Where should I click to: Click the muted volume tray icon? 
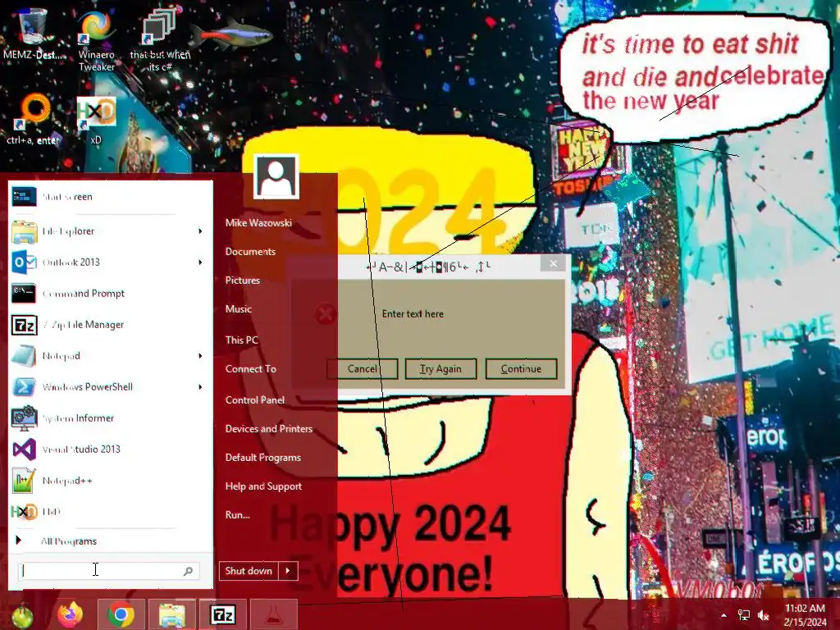764,615
